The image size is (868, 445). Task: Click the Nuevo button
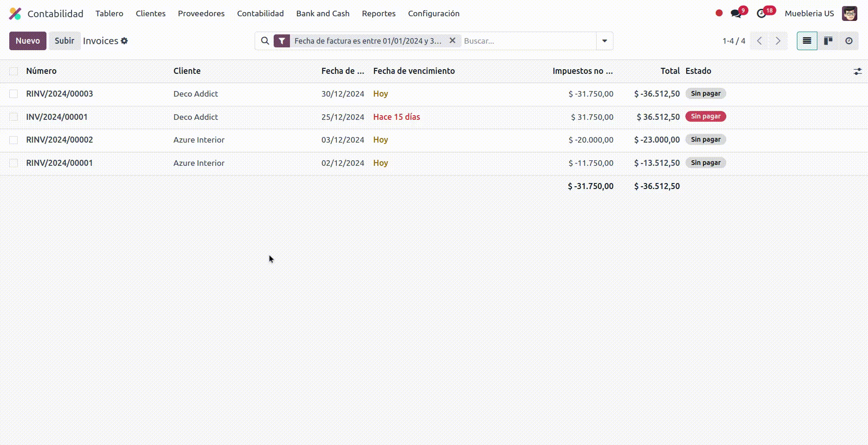(x=28, y=41)
